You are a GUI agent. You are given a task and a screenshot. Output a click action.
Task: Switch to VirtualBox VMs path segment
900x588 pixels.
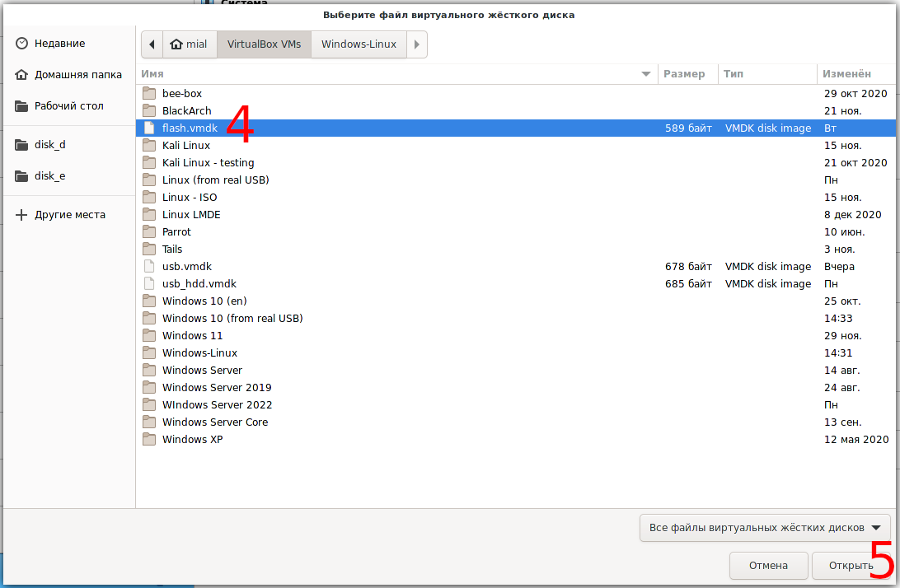[264, 44]
